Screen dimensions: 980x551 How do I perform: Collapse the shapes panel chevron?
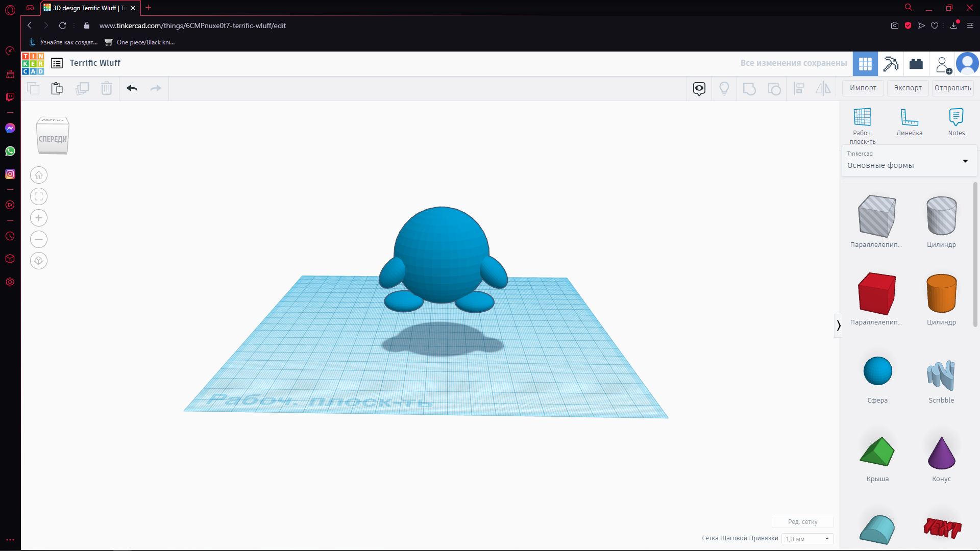coord(838,325)
